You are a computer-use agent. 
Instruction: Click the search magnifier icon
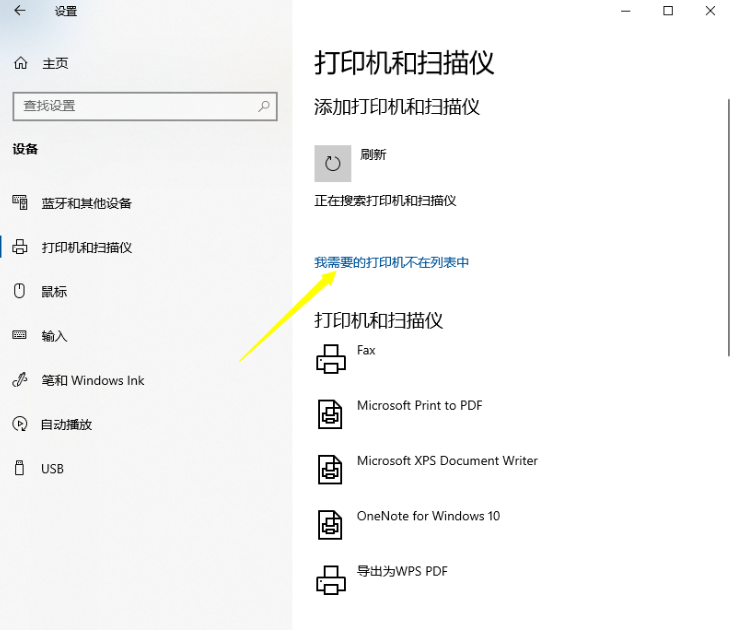click(x=264, y=105)
